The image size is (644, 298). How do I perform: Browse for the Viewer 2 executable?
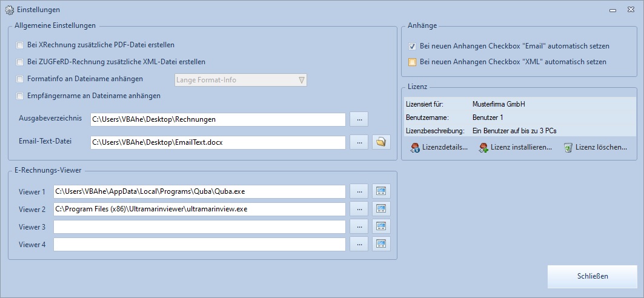[x=359, y=209]
